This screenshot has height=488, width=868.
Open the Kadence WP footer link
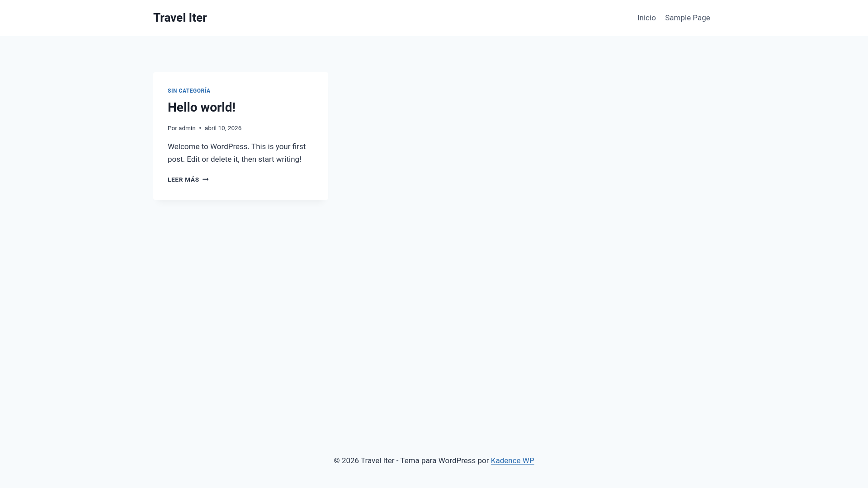512,460
